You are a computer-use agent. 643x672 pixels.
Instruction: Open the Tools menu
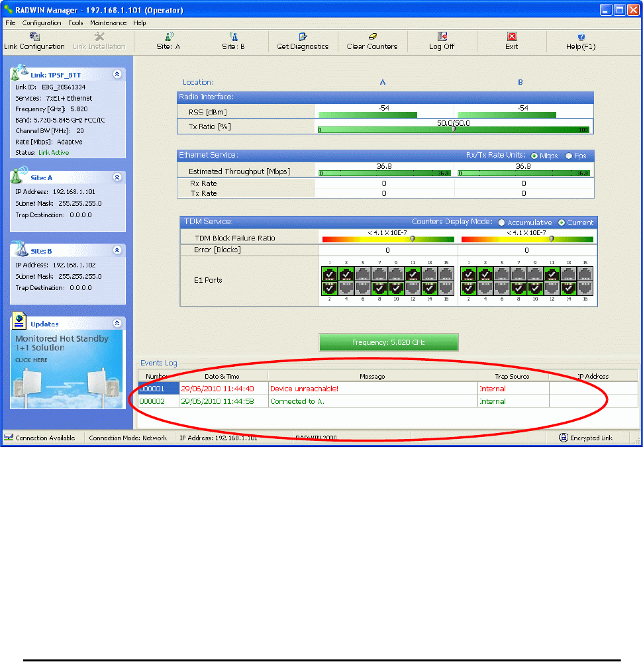tap(75, 23)
